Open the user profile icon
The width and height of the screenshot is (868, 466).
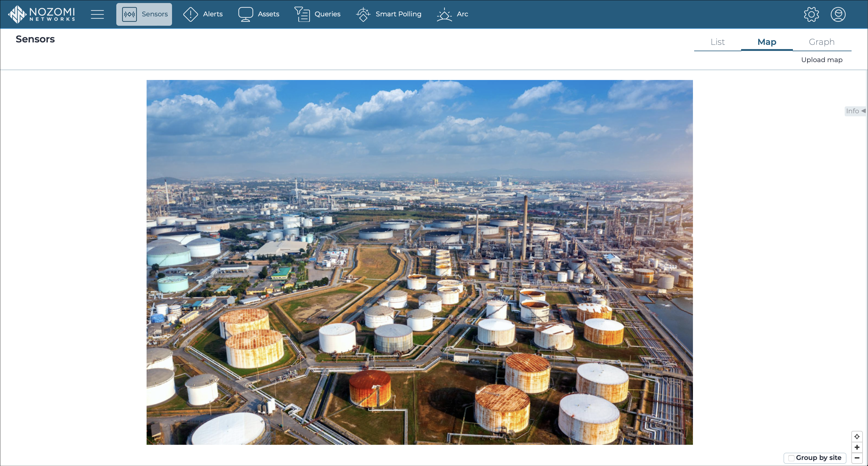coord(838,14)
